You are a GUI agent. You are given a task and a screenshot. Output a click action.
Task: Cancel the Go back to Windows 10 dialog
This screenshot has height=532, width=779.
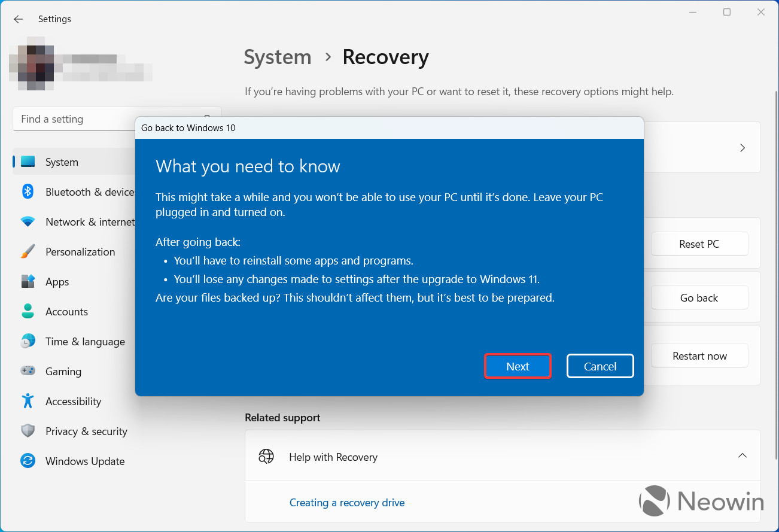click(x=600, y=366)
